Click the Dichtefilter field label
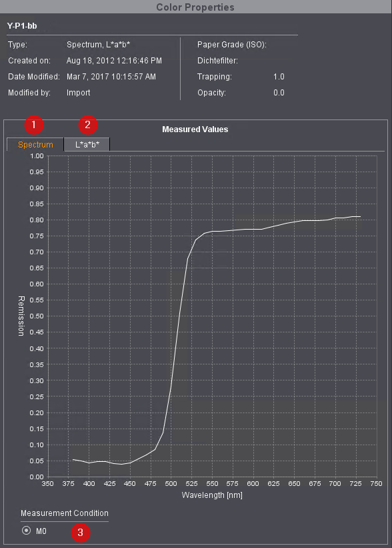This screenshot has height=548, width=392. [x=217, y=61]
